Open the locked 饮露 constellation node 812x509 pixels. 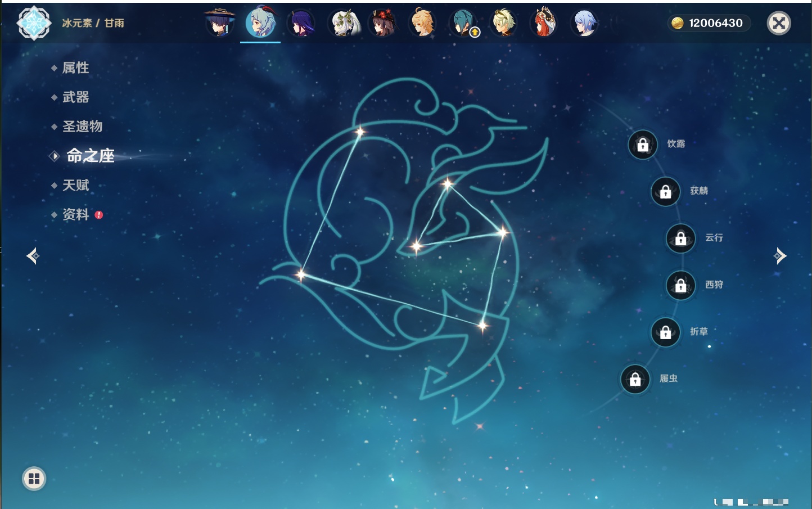pos(643,145)
